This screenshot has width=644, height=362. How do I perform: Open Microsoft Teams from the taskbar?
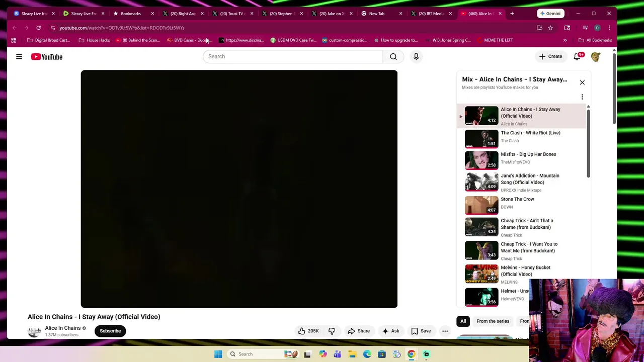(337, 354)
